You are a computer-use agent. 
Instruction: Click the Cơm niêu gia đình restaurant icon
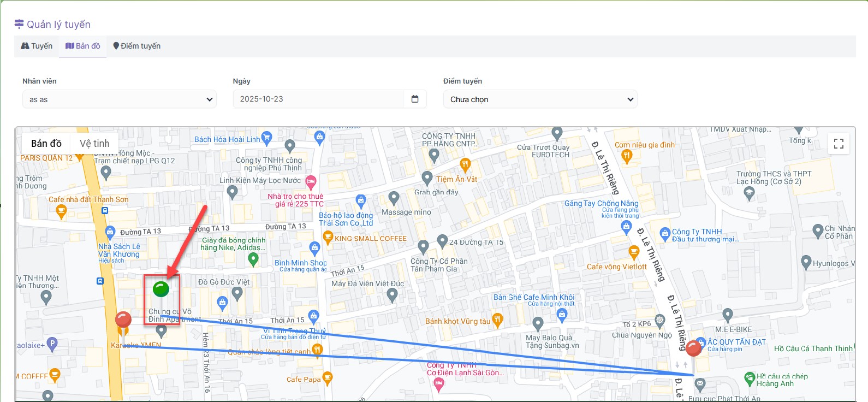627,156
